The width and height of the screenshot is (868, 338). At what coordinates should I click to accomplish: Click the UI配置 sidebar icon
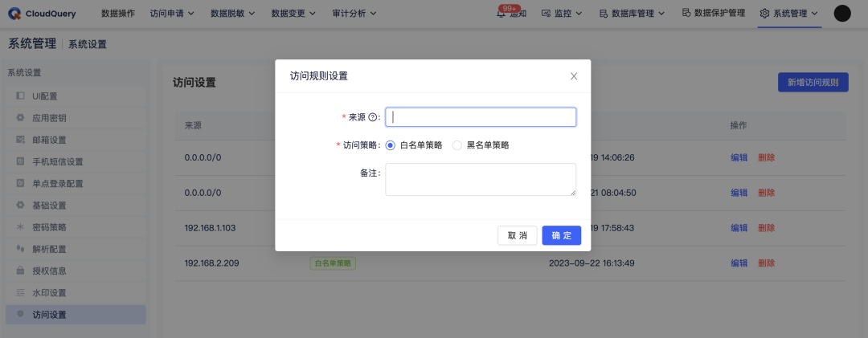coord(20,96)
